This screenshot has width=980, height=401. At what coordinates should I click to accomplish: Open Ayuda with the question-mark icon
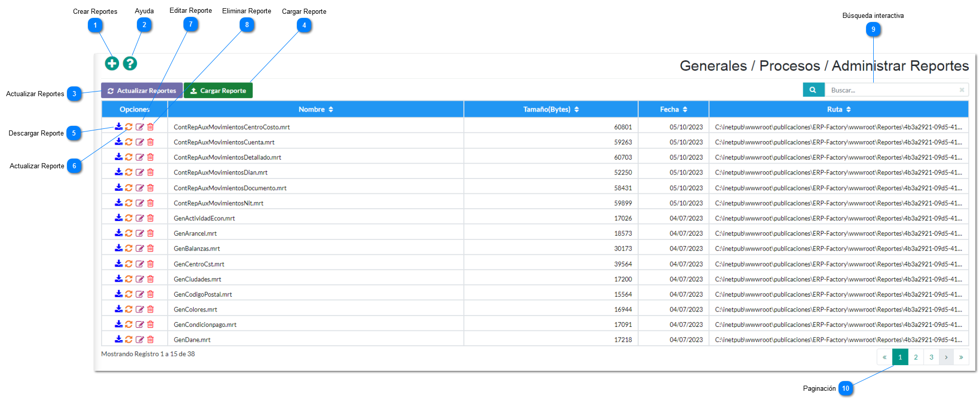[130, 63]
